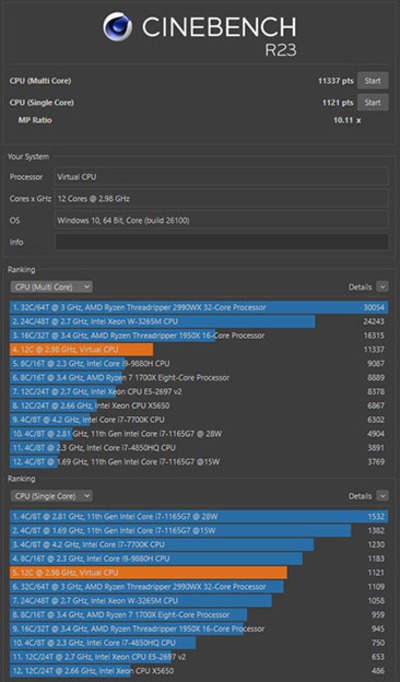Select Xeon W-3265M row scoring 1058
The image size is (400, 682).
coord(199,601)
